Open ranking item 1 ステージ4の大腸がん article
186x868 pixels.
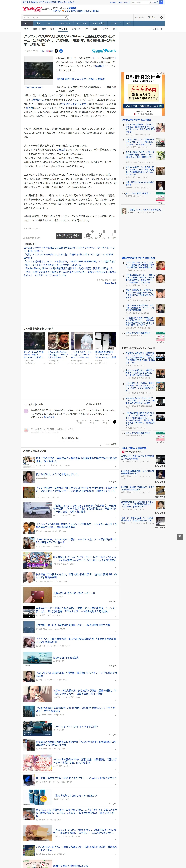pos(140,128)
